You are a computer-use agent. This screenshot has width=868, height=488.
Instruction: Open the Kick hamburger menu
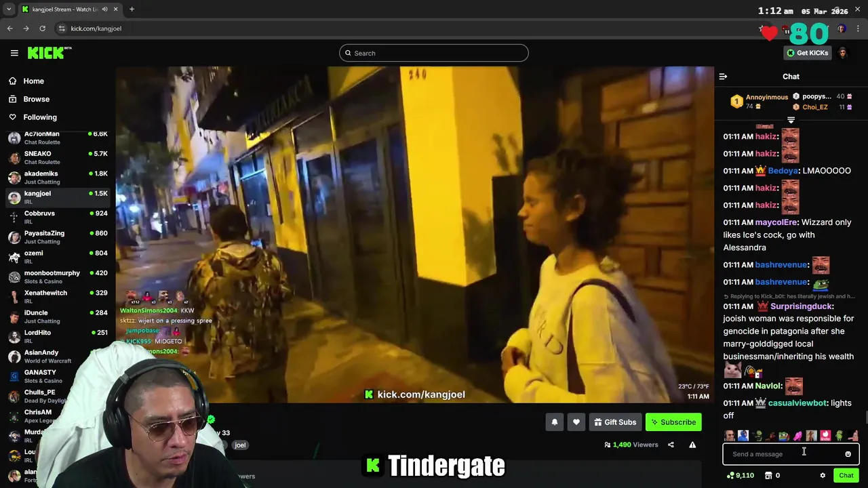coord(14,53)
